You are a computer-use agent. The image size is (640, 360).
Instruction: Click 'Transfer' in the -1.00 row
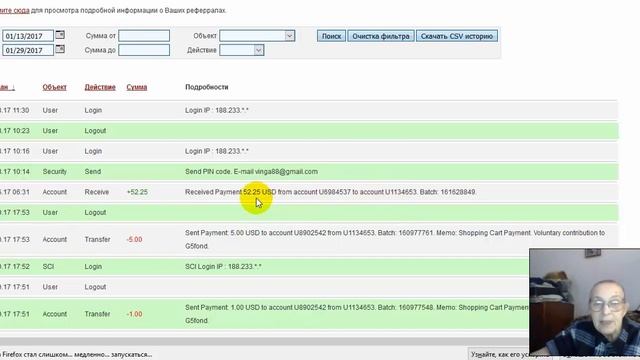(97, 314)
